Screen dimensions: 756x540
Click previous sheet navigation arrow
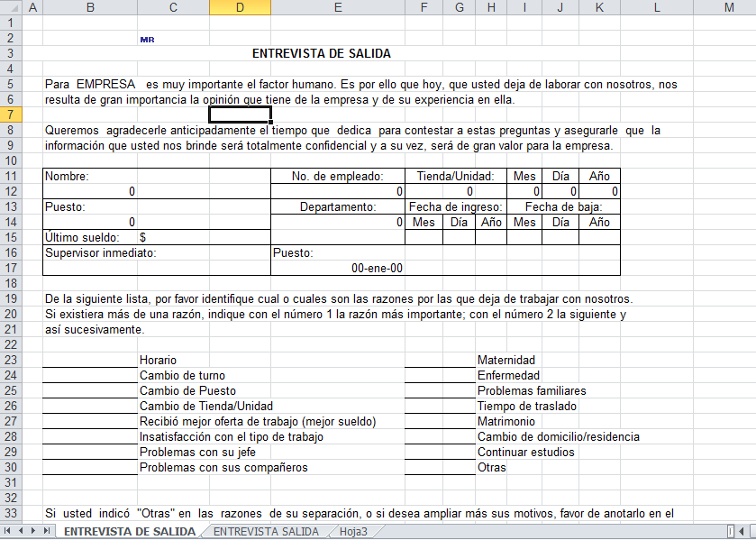[x=21, y=531]
